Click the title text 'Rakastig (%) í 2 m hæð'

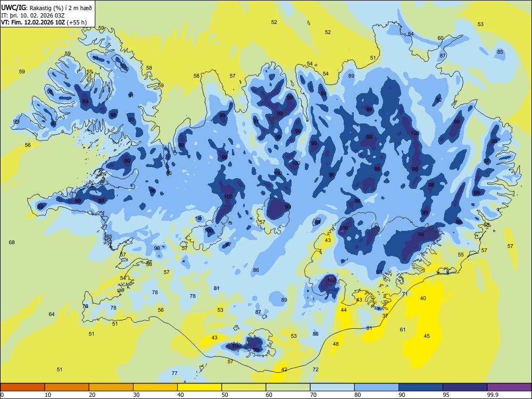click(61, 8)
